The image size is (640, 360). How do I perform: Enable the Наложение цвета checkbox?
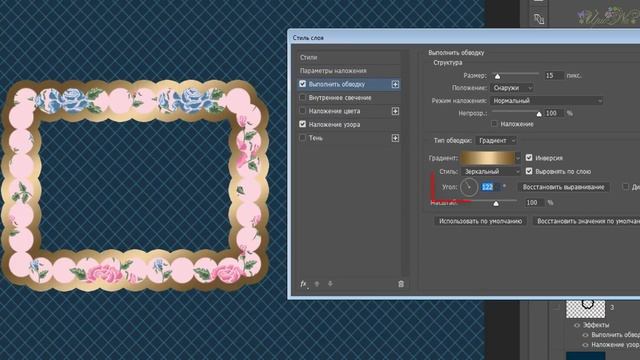[302, 111]
